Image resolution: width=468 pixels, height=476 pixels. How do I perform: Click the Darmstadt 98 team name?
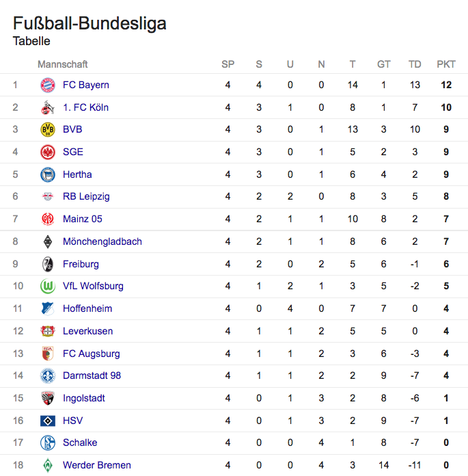(92, 376)
